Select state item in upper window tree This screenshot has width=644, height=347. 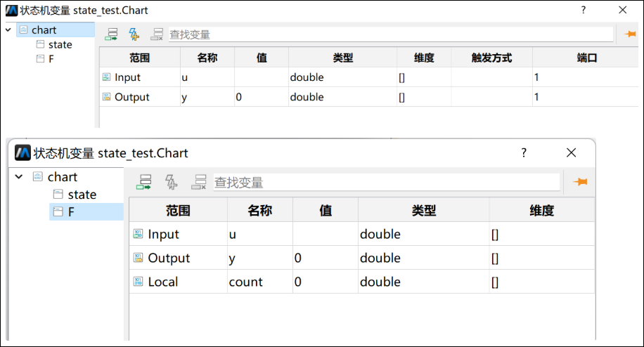tap(60, 44)
